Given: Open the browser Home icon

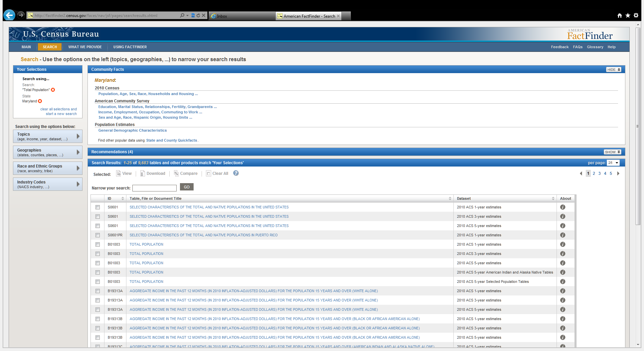Looking at the screenshot, I should pos(619,15).
